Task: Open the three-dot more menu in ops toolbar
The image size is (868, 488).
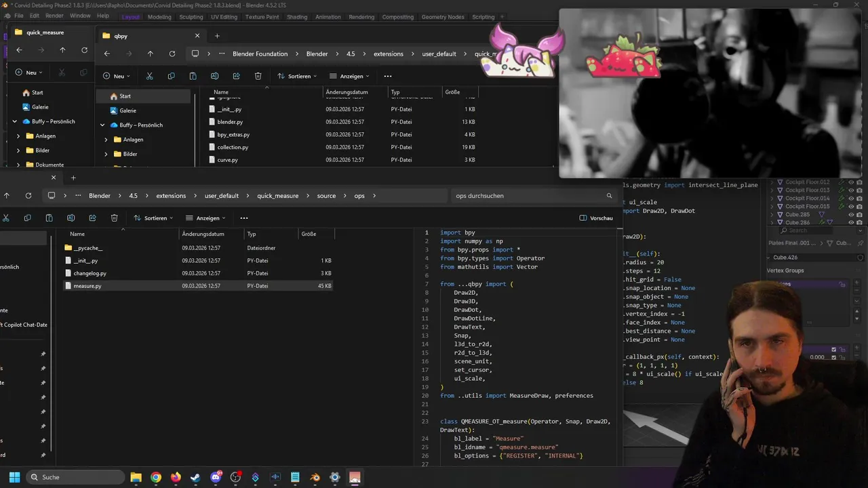Action: pyautogui.click(x=243, y=218)
